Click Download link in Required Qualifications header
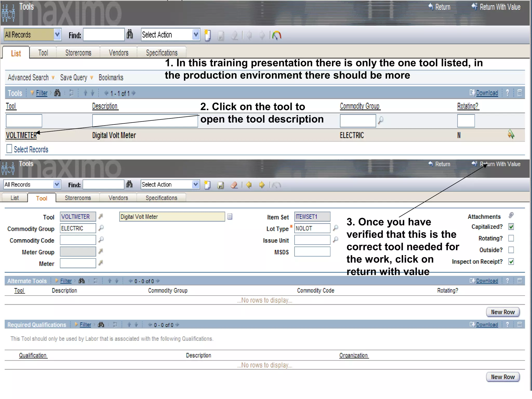This screenshot has height=399, width=532. click(487, 324)
